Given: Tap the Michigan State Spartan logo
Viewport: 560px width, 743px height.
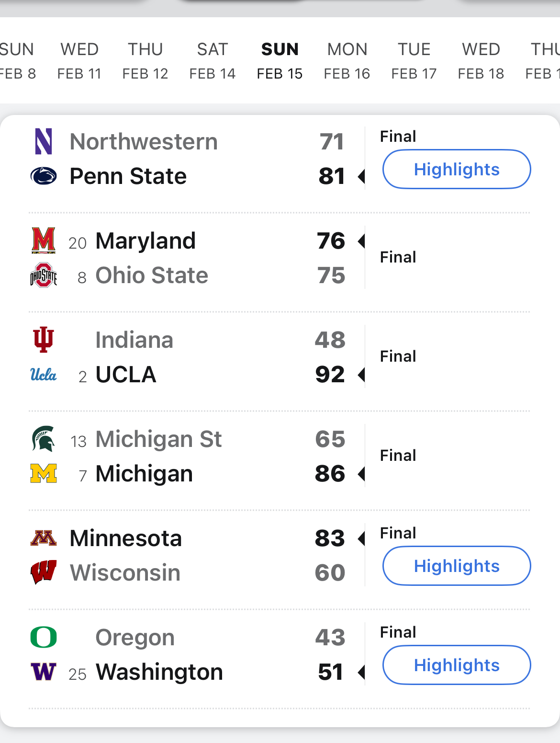Looking at the screenshot, I should [44, 439].
